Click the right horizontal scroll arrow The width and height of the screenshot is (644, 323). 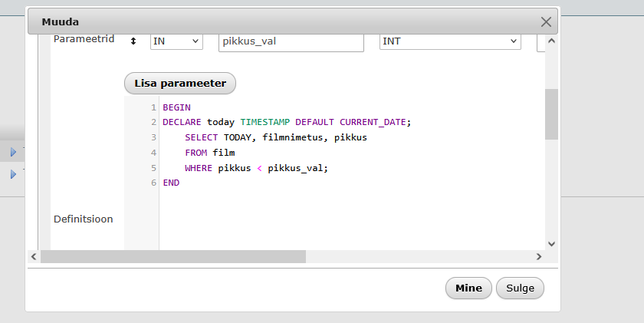[x=539, y=256]
